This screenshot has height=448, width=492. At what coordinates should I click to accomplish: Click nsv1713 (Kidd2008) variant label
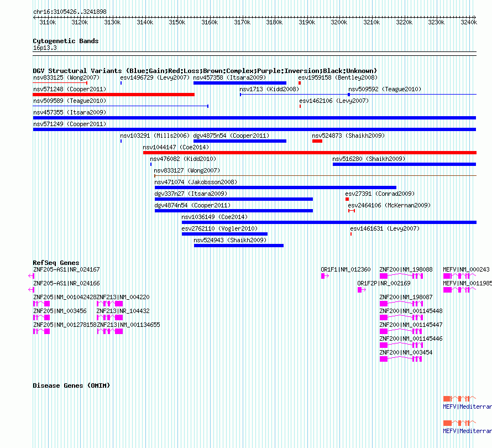coord(269,89)
